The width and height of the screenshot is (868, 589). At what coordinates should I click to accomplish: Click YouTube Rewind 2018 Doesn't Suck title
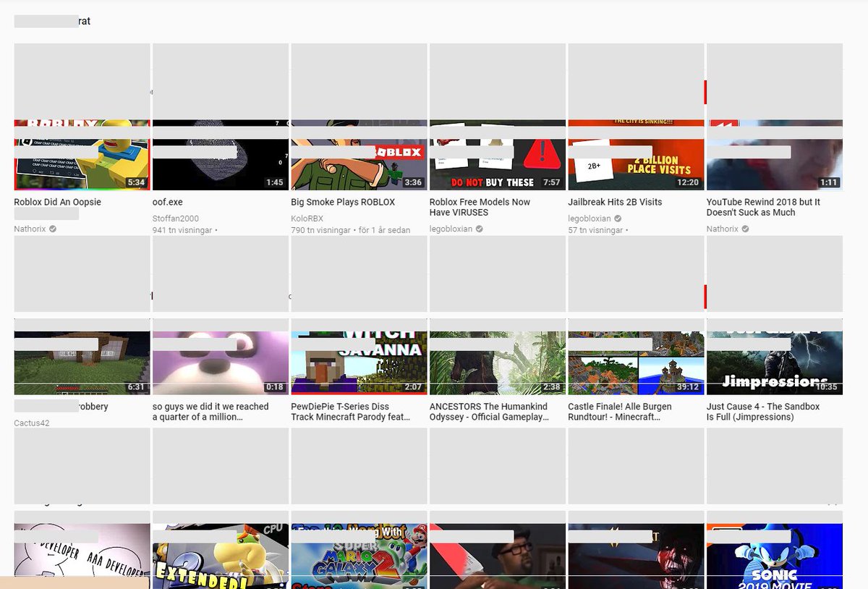(x=764, y=207)
